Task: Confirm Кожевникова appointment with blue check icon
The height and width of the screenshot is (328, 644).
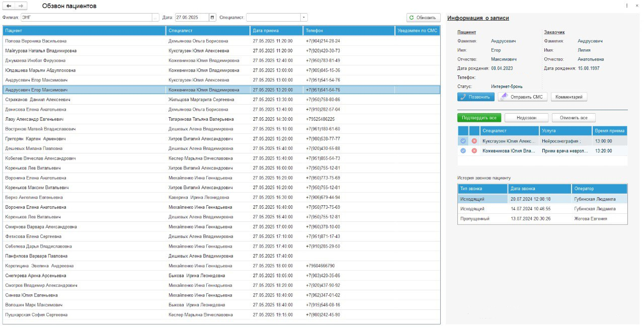Action: [463, 151]
